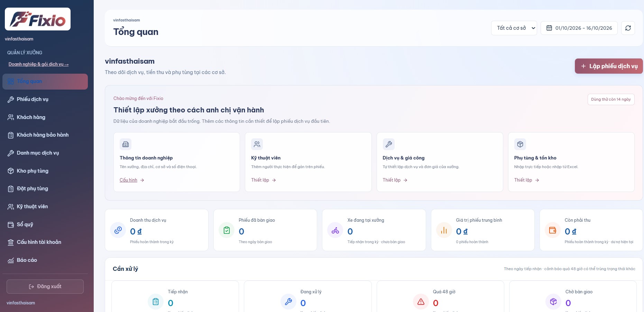644x312 pixels.
Task: Click the technician people icon on Kỹ thuật viên card
Action: [257, 144]
